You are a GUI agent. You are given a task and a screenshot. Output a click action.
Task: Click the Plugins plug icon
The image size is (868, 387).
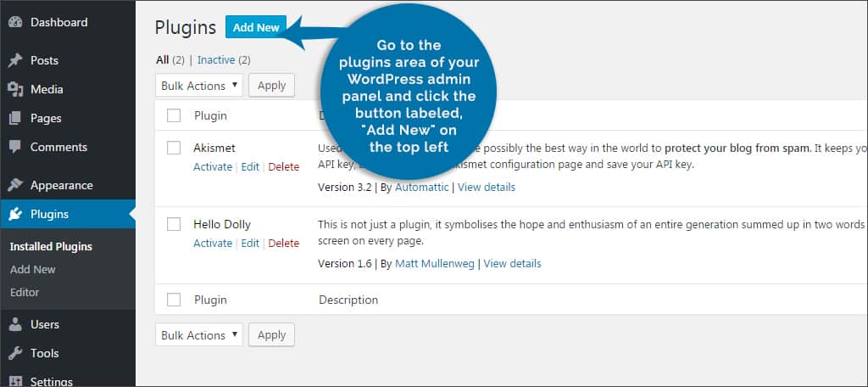point(15,214)
